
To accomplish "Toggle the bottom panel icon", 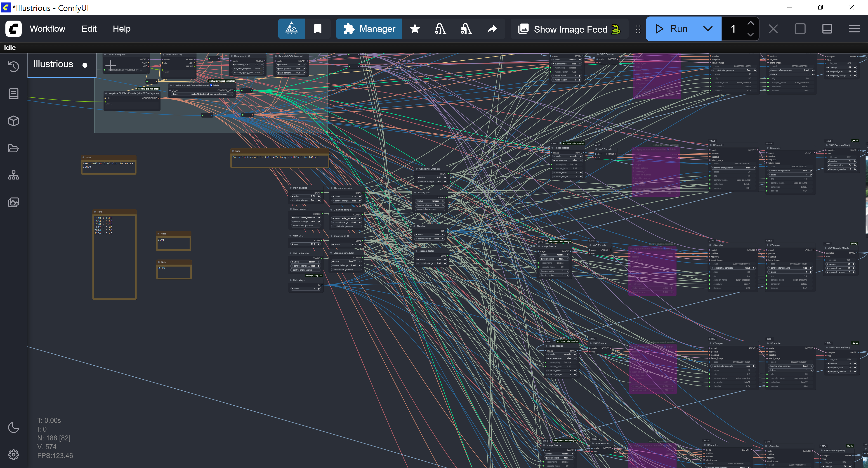I will (827, 29).
